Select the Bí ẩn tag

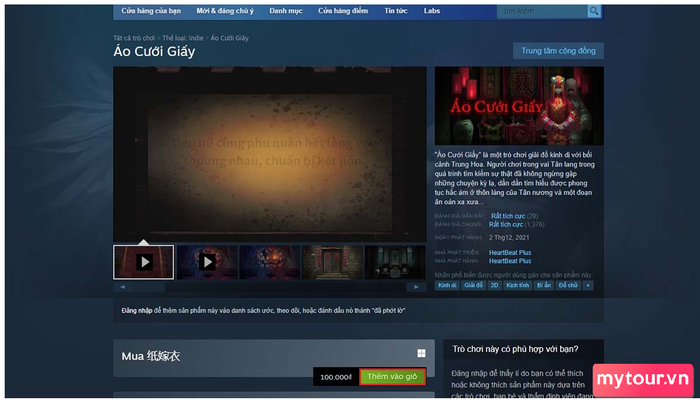(544, 285)
